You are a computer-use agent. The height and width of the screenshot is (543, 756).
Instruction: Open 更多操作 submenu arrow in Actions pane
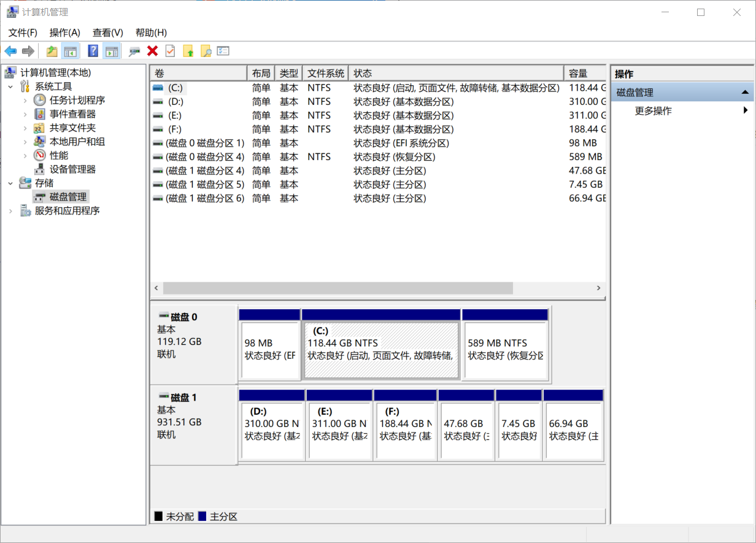[746, 110]
